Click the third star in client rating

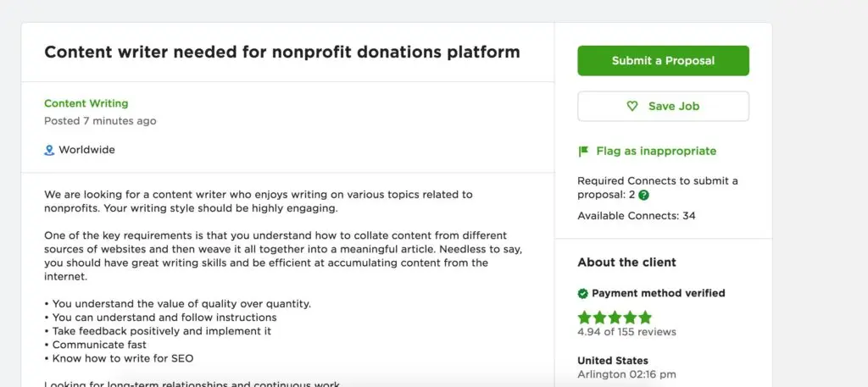(x=615, y=318)
